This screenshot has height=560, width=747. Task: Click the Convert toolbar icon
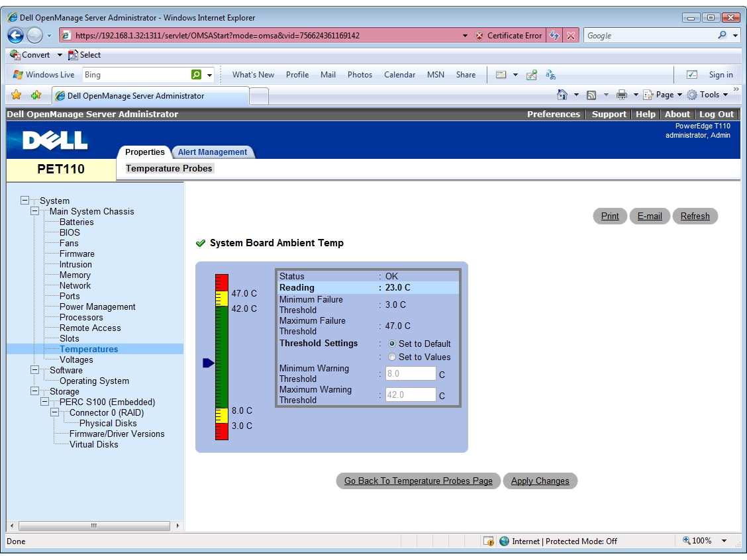[15, 55]
